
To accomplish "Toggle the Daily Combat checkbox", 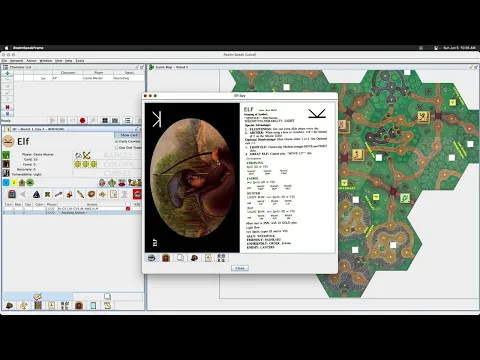I will 116,141.
